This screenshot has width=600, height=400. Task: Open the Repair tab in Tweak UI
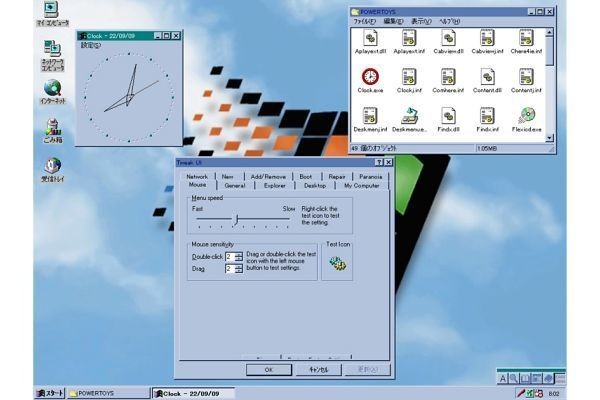(x=337, y=176)
